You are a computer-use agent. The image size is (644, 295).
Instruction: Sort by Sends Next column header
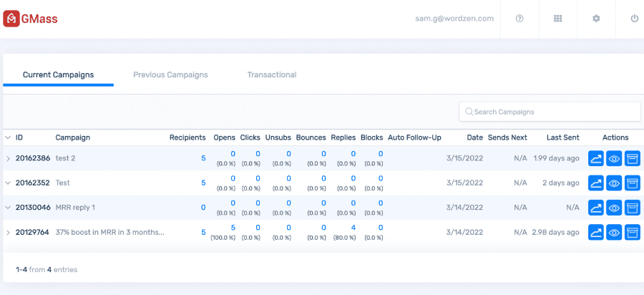[x=507, y=137]
